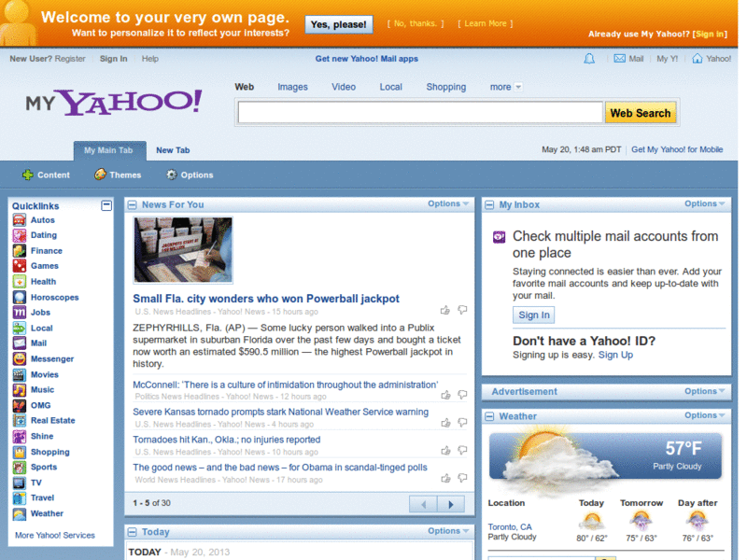
Task: Collapse the My Inbox module
Action: pyautogui.click(x=489, y=204)
